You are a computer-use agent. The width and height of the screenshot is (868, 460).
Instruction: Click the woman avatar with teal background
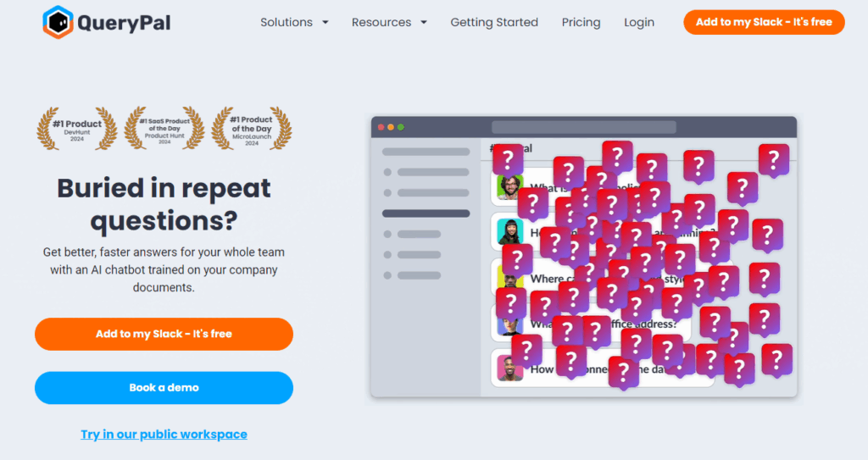click(x=509, y=231)
